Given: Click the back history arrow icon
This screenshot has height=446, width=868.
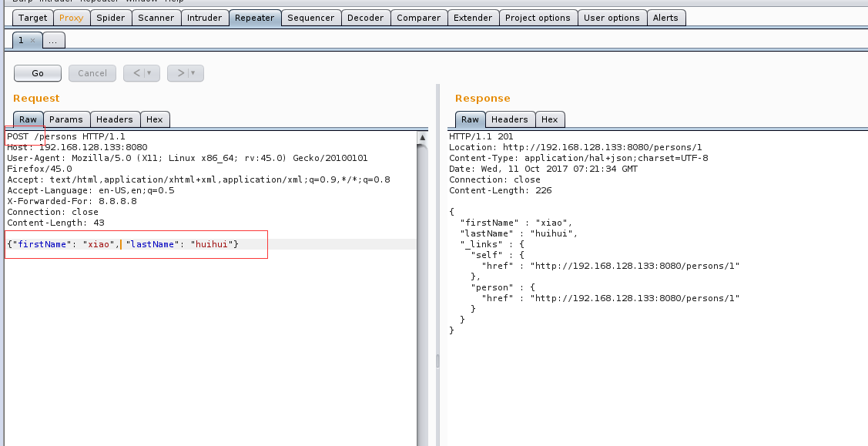Looking at the screenshot, I should pyautogui.click(x=136, y=72).
